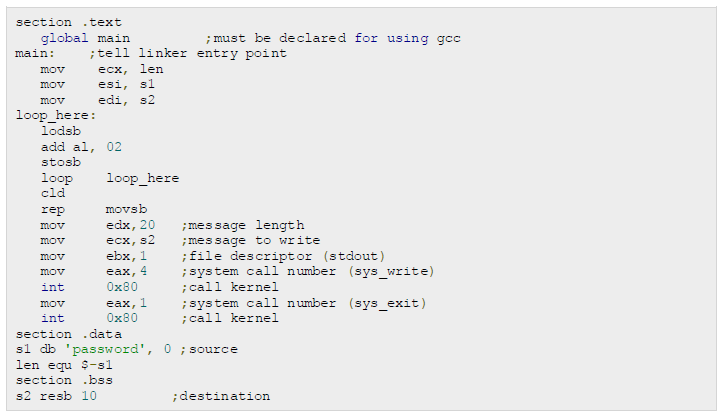Place cursor on the 'stosb' instruction
723x418 pixels.
click(60, 162)
